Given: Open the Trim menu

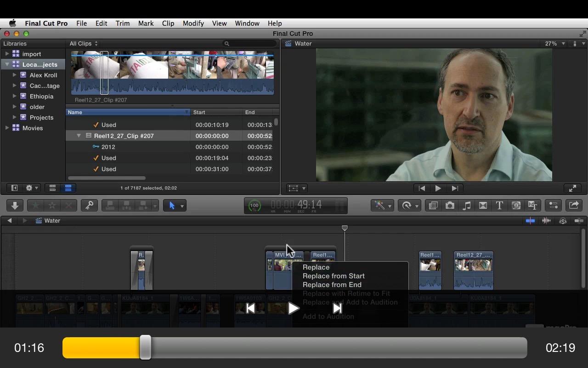Looking at the screenshot, I should click(x=122, y=23).
